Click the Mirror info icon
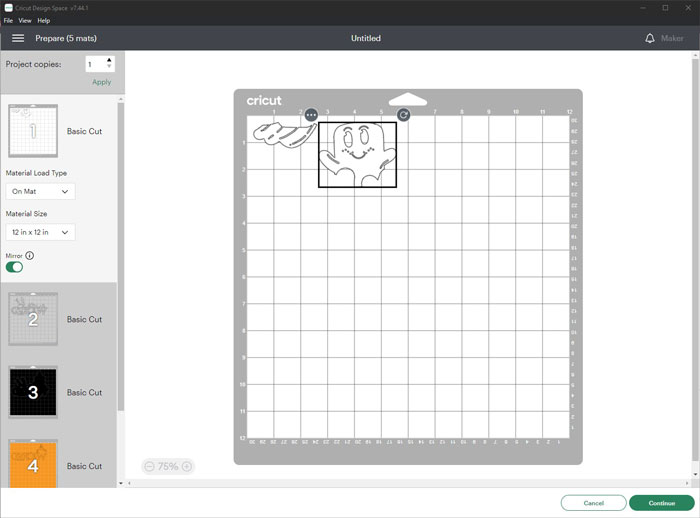700x518 pixels. (29, 256)
